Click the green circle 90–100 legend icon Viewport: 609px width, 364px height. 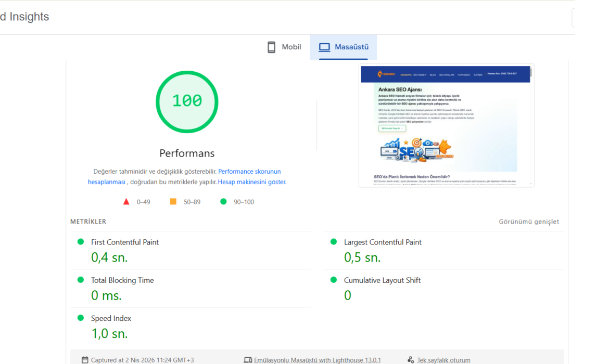223,202
